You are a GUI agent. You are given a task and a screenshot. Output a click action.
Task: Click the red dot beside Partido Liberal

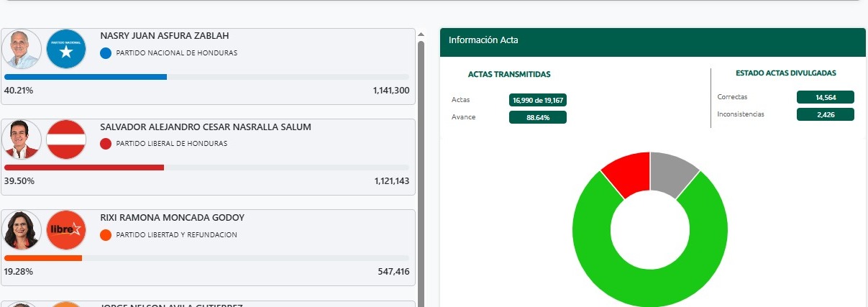click(106, 144)
